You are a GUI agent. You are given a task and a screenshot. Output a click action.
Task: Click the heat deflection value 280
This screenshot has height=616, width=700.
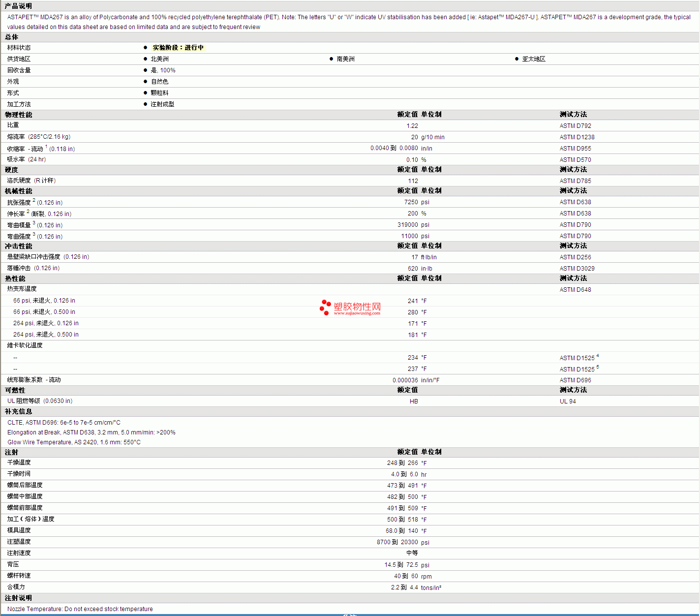coord(413,312)
